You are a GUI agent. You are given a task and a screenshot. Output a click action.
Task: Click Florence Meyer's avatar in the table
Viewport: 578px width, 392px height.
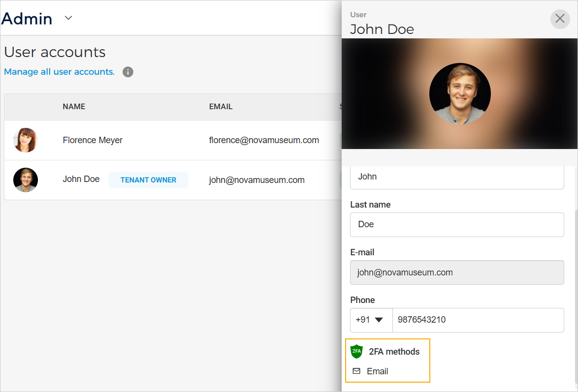pyautogui.click(x=25, y=140)
